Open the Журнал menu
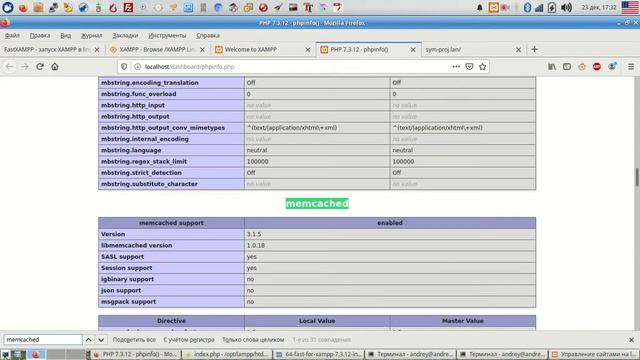 [x=91, y=36]
